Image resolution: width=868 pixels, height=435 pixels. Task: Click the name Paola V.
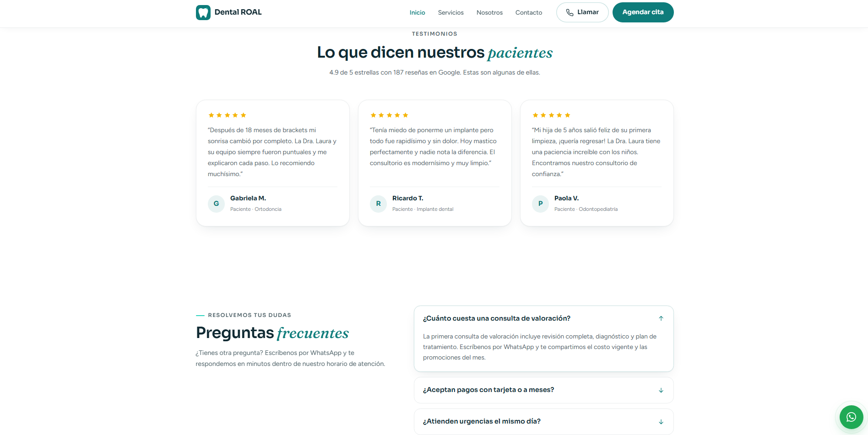(x=566, y=198)
